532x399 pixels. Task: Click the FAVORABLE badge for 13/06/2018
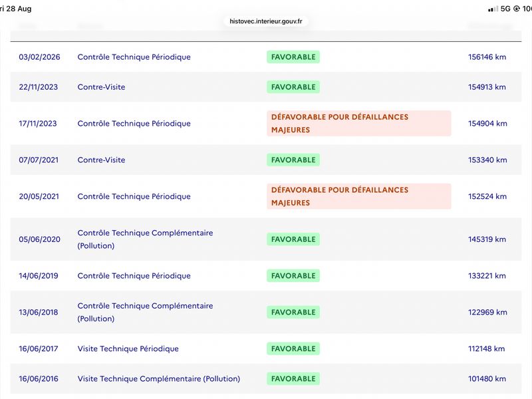(293, 312)
